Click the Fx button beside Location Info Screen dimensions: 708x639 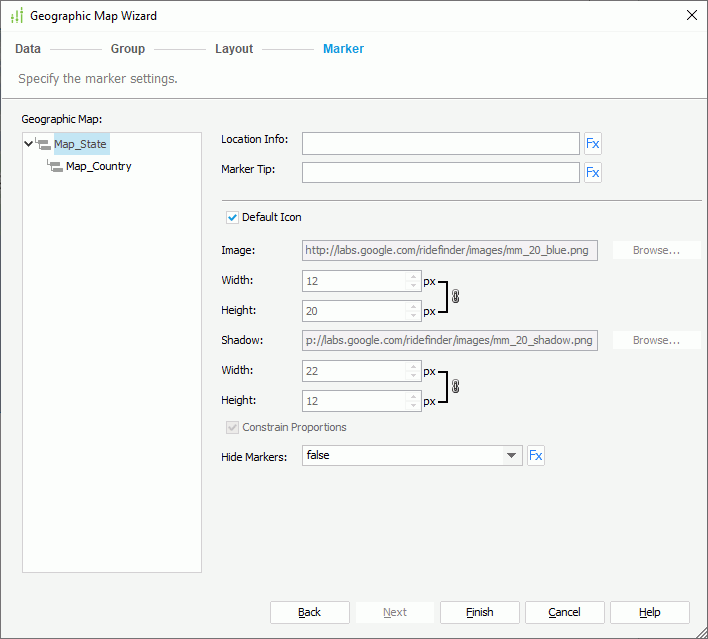pos(592,143)
